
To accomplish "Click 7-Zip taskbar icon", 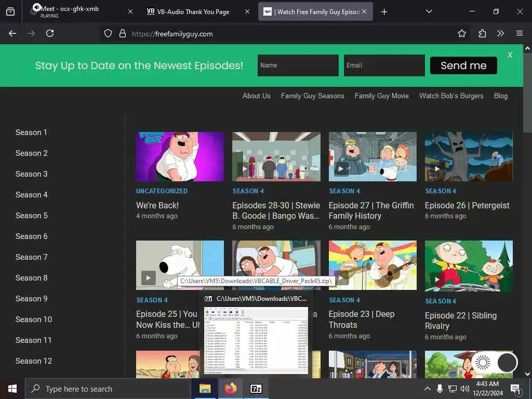I will [256, 389].
